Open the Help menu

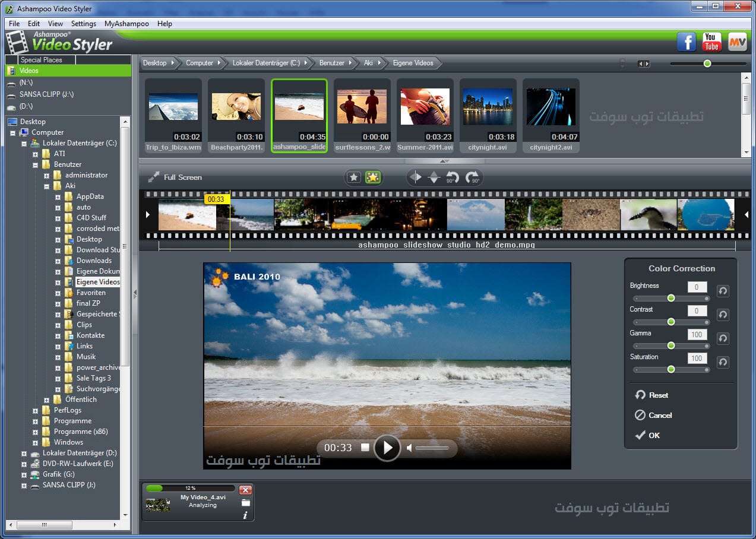point(165,24)
